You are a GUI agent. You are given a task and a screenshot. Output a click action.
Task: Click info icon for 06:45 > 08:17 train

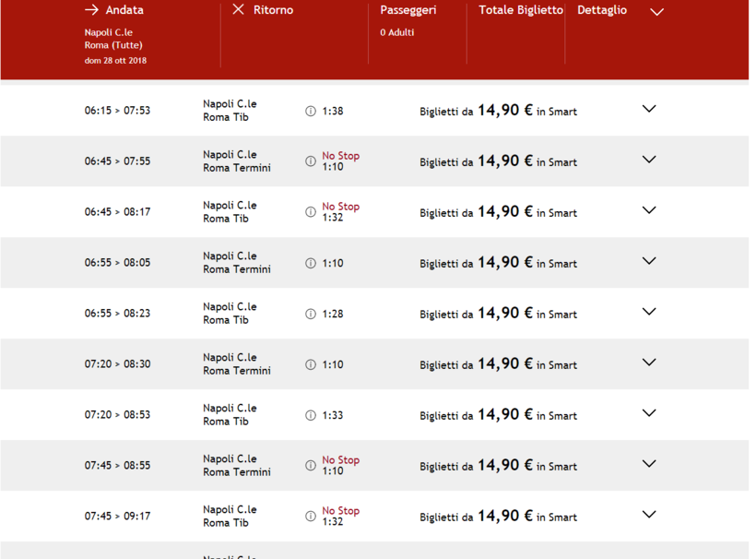(311, 212)
